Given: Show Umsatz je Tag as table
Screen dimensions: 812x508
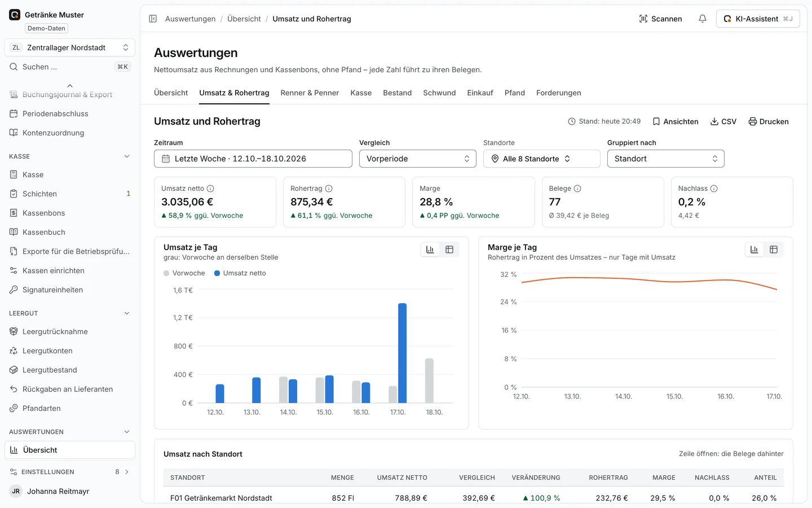Looking at the screenshot, I should pos(449,249).
